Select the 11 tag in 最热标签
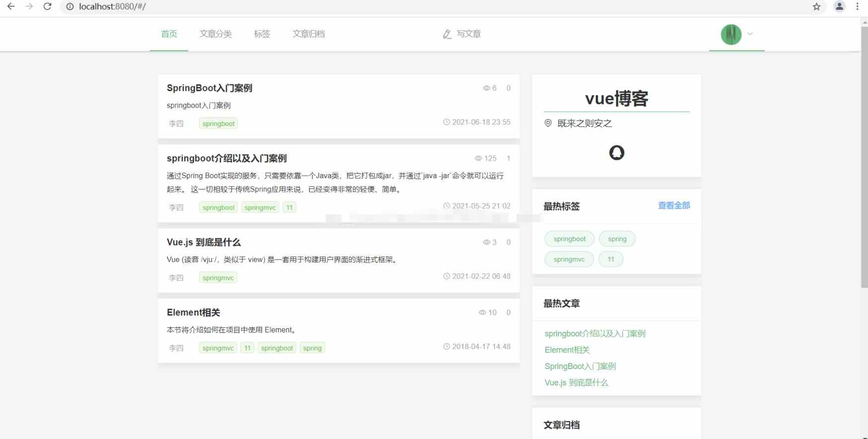This screenshot has width=868, height=439. point(611,259)
